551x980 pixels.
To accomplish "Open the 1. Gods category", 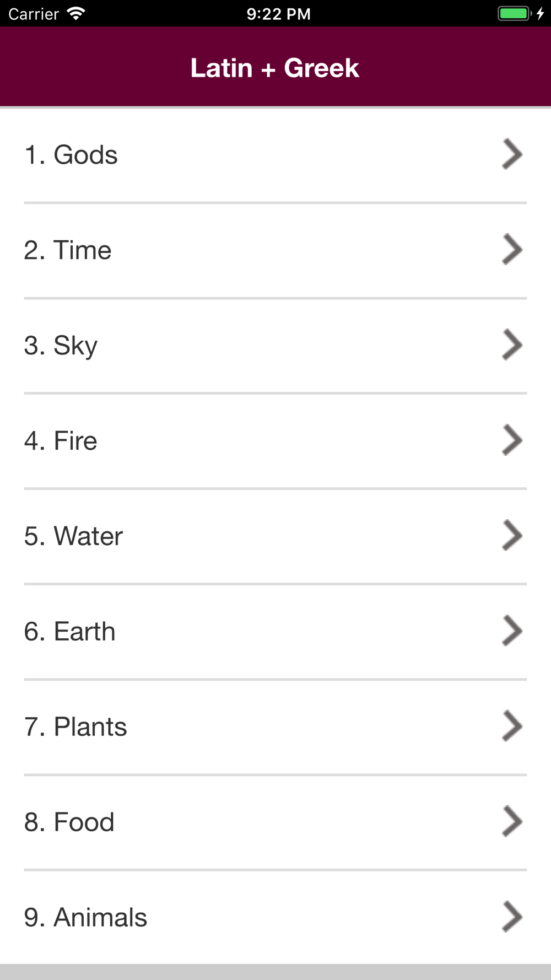I will pos(275,155).
